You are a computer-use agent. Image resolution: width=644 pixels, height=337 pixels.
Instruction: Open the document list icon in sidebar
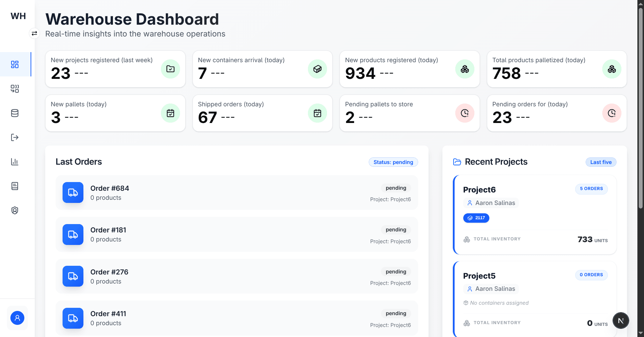pyautogui.click(x=15, y=186)
